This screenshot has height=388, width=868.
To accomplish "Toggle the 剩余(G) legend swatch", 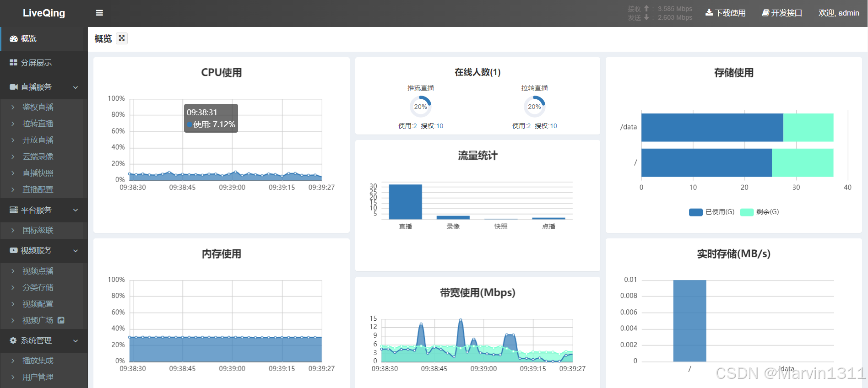I will point(747,212).
